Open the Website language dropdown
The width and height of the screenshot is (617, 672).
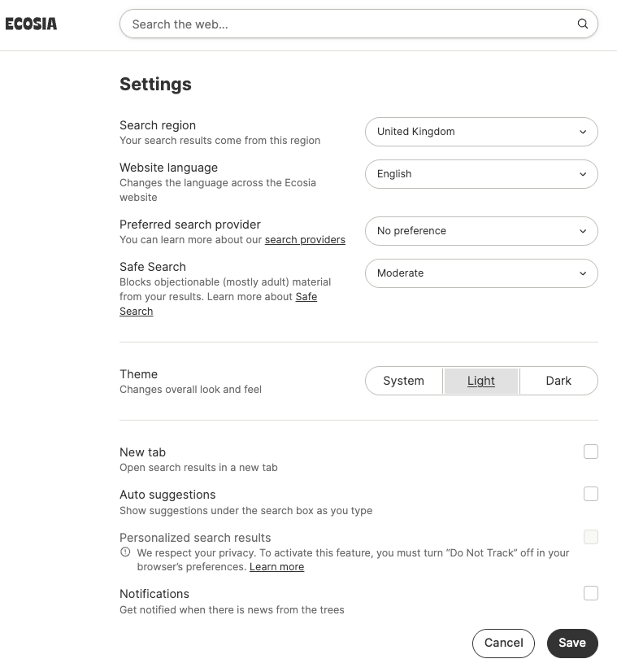click(x=481, y=173)
